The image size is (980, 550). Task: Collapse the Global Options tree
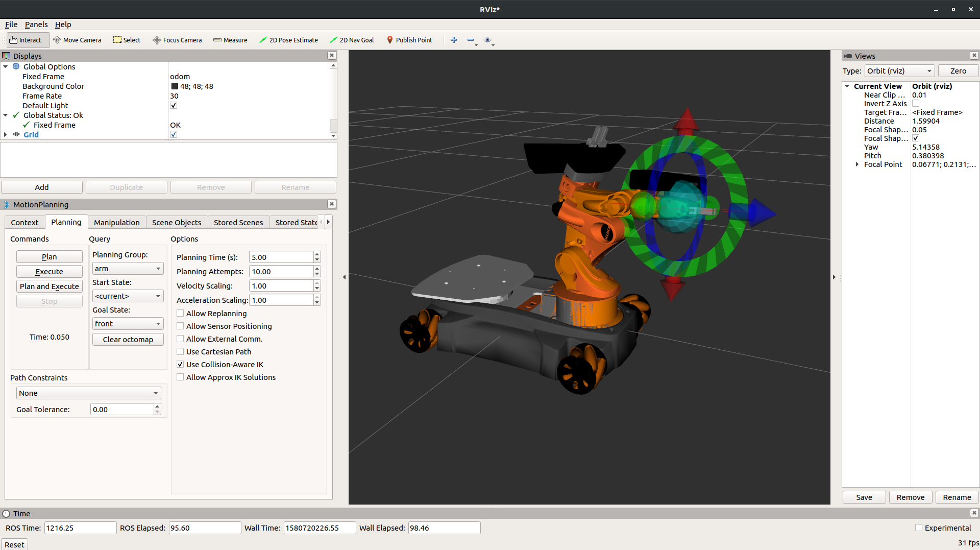(x=6, y=66)
